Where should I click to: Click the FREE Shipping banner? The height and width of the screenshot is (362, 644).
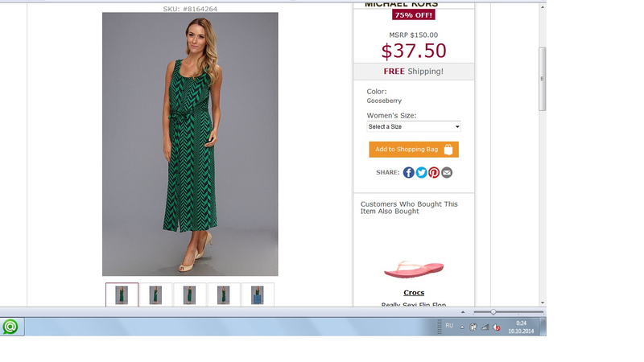(414, 72)
